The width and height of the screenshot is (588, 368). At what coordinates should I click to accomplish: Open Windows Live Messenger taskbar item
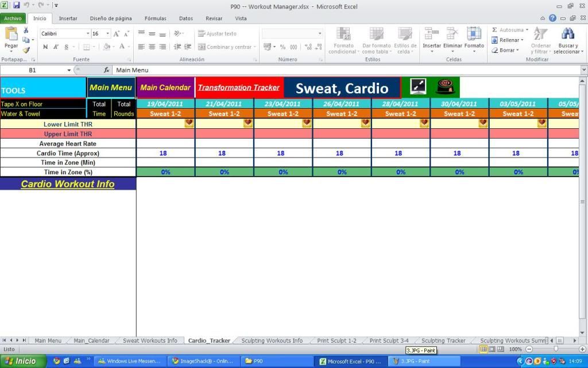click(129, 361)
